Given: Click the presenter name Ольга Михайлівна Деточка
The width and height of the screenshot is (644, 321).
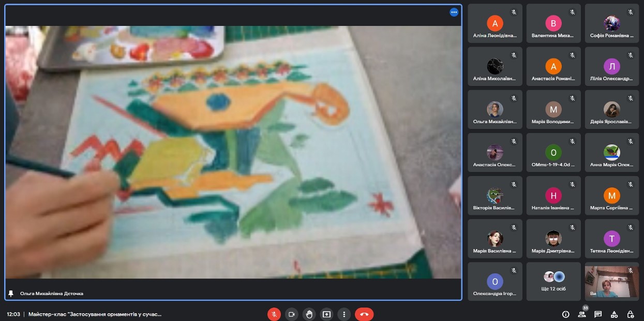Looking at the screenshot, I should point(52,294).
